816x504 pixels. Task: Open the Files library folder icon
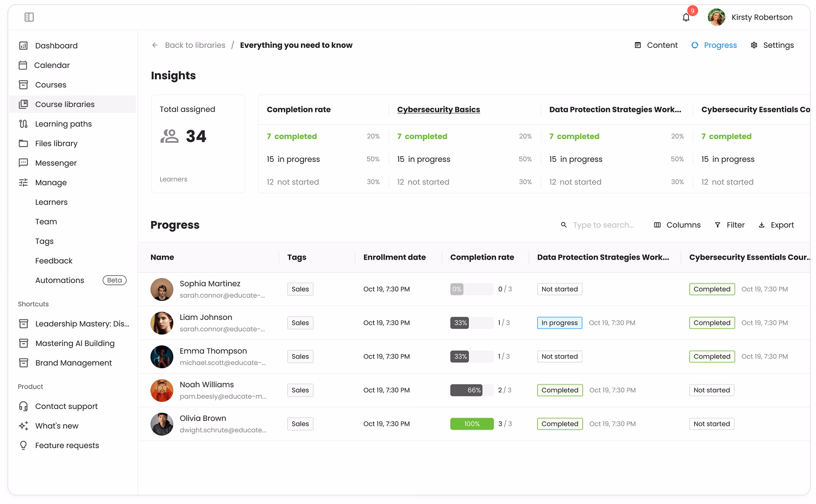(23, 143)
